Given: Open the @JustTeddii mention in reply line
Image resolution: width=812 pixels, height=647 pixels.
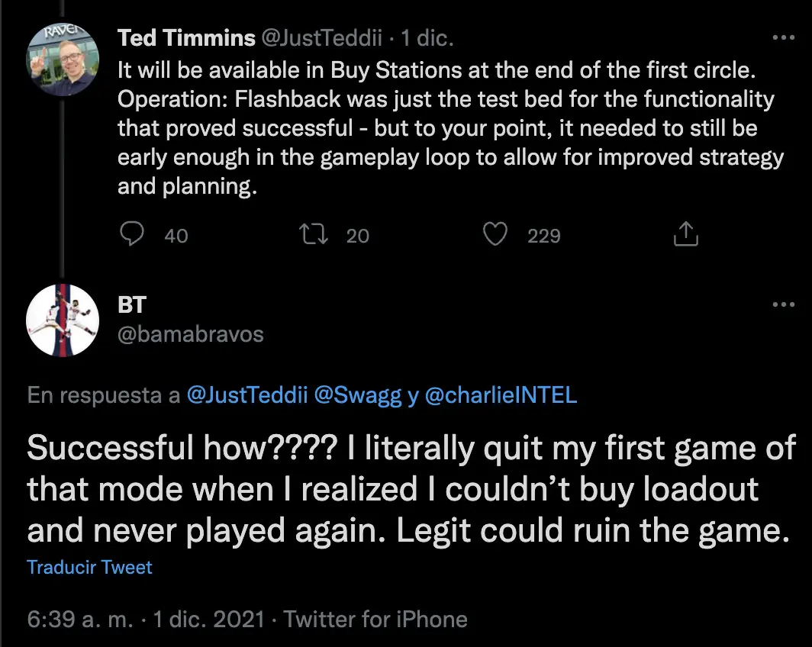Looking at the screenshot, I should 247,395.
